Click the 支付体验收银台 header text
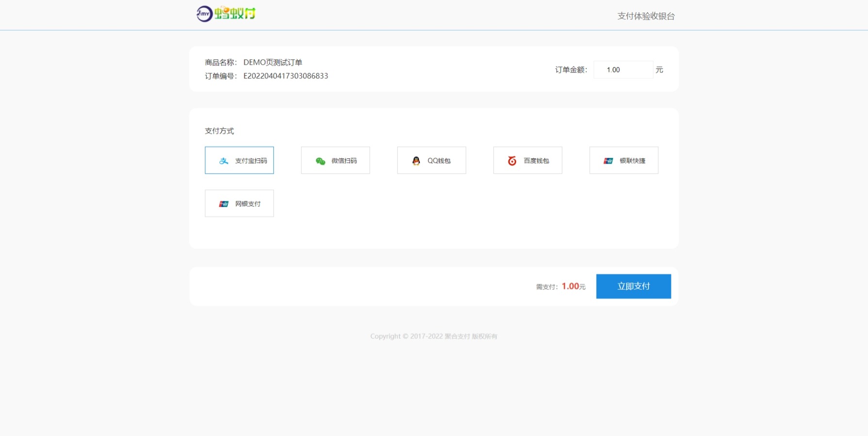The width and height of the screenshot is (868, 436). pos(646,16)
